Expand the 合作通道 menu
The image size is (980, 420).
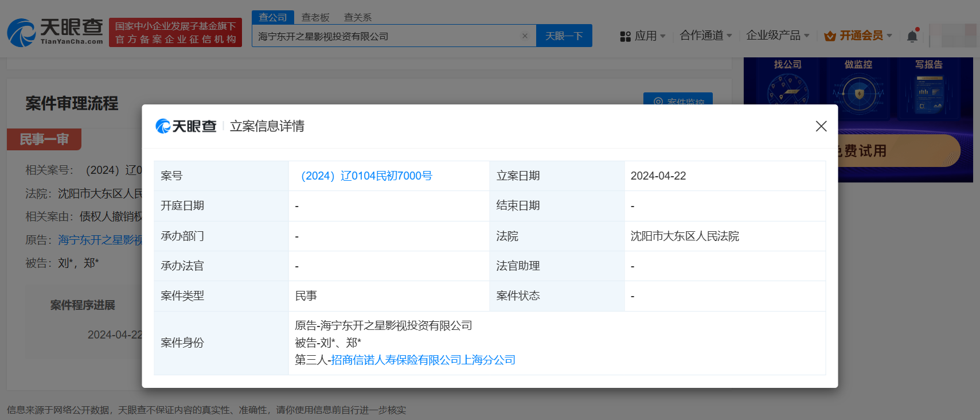pos(706,36)
